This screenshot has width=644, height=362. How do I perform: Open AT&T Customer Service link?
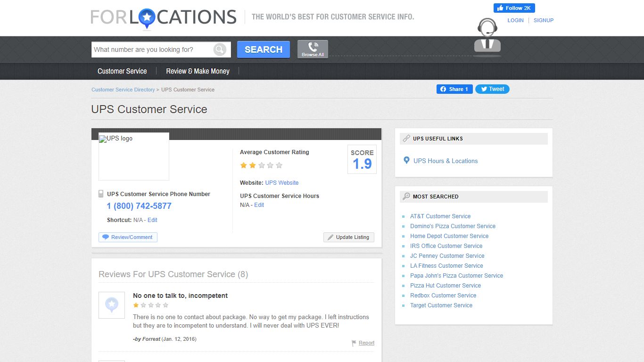click(x=440, y=216)
